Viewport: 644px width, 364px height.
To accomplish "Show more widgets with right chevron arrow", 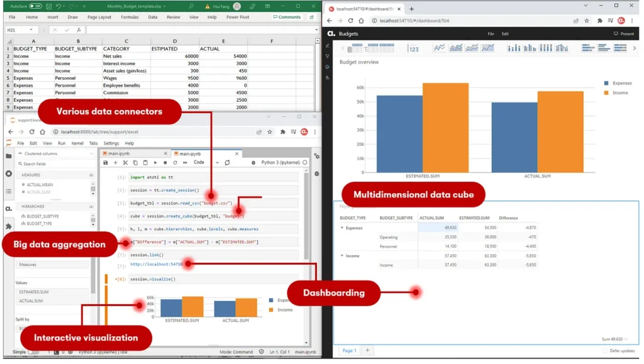I will [634, 48].
